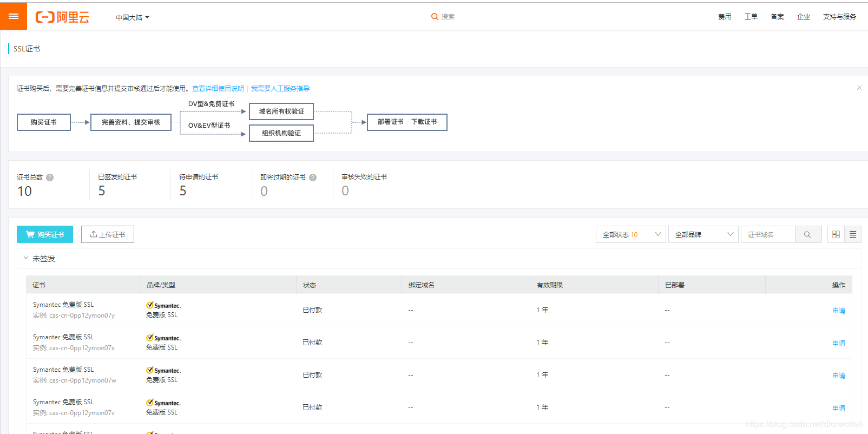The width and height of the screenshot is (868, 434).
Task: Click the 购买证书 button
Action: click(45, 234)
